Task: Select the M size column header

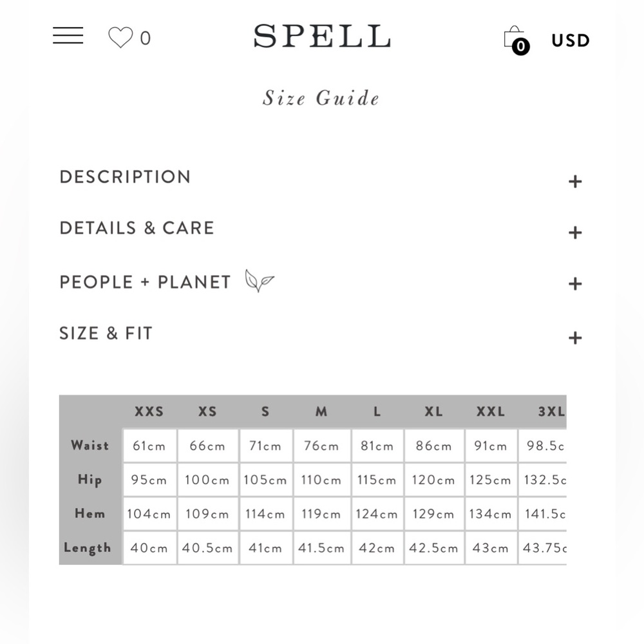Action: (x=321, y=412)
